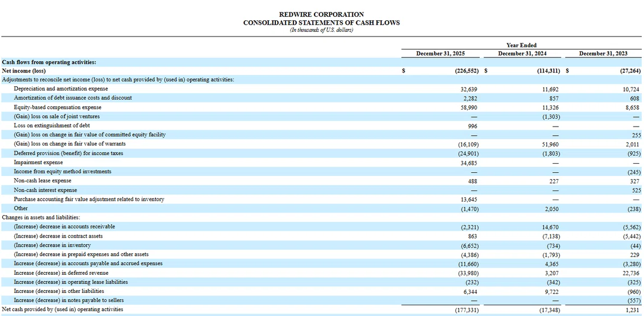Viewport: 644px width, 316px height.
Task: Click '(Gain) loss on sale of joint ventures'
Action: click(57, 116)
